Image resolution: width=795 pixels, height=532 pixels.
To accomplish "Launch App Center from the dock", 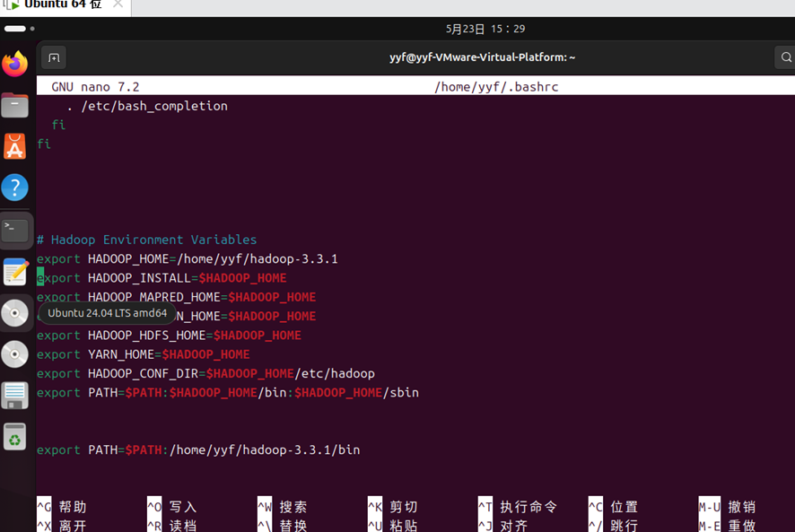I will pos(15,146).
